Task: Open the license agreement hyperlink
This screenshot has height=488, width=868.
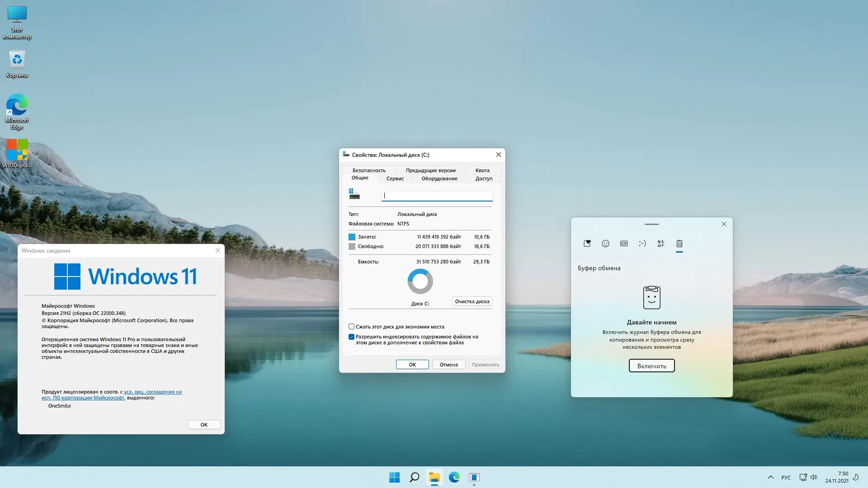Action: coord(152,392)
